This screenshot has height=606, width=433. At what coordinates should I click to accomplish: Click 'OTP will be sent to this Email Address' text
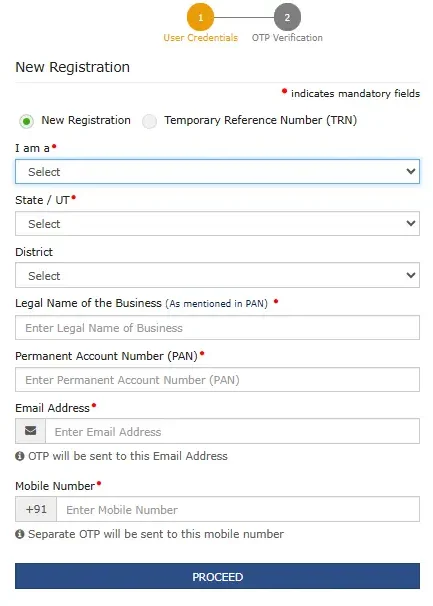[128, 456]
